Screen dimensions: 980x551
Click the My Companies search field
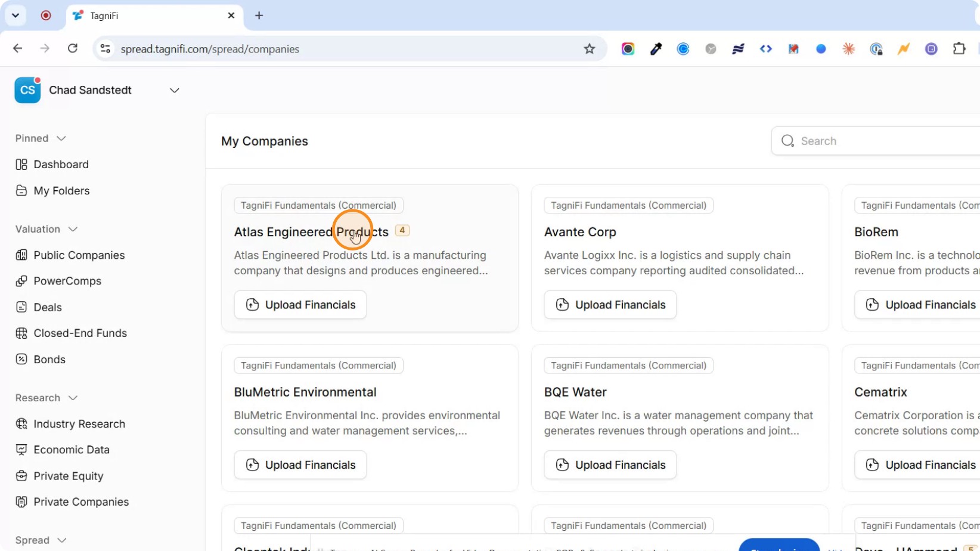point(876,141)
